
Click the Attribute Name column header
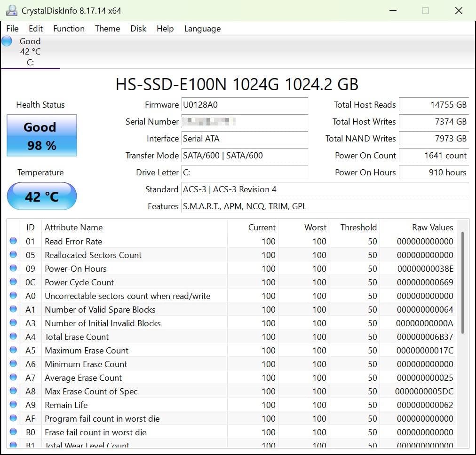pos(134,227)
